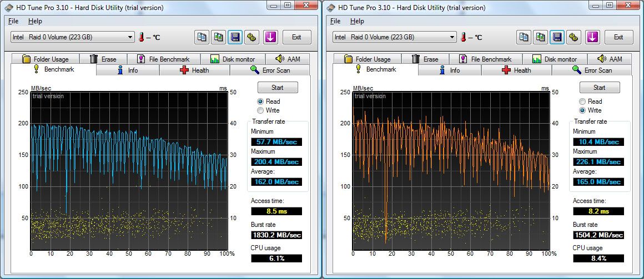Click HD Tune title bar icon, left window
This screenshot has width=644, height=279.
(8, 7)
